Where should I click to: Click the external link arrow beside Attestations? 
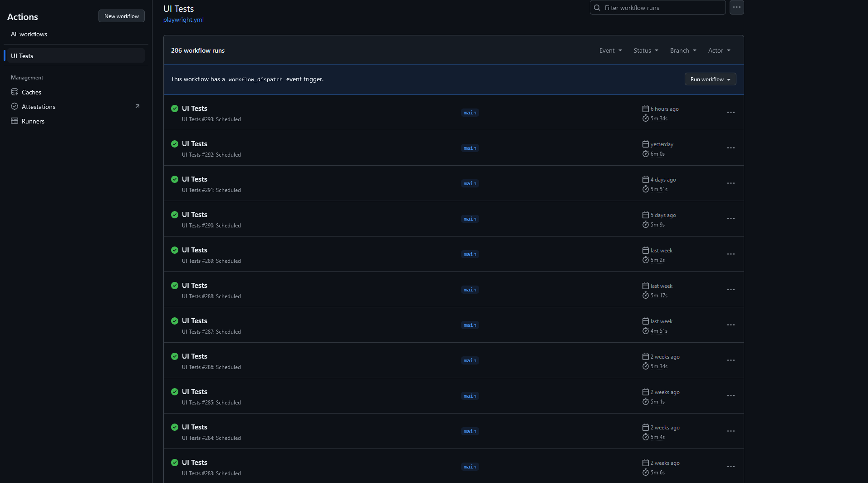coord(137,107)
